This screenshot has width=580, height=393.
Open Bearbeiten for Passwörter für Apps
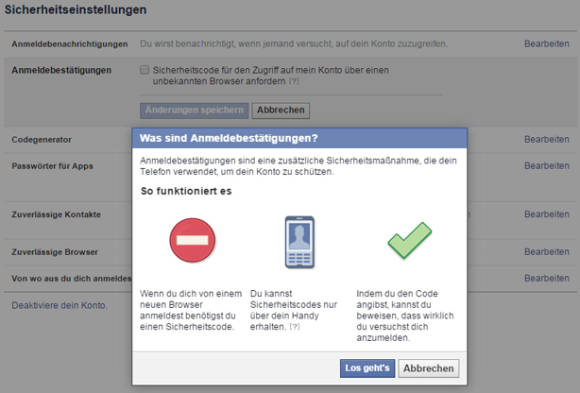[547, 166]
